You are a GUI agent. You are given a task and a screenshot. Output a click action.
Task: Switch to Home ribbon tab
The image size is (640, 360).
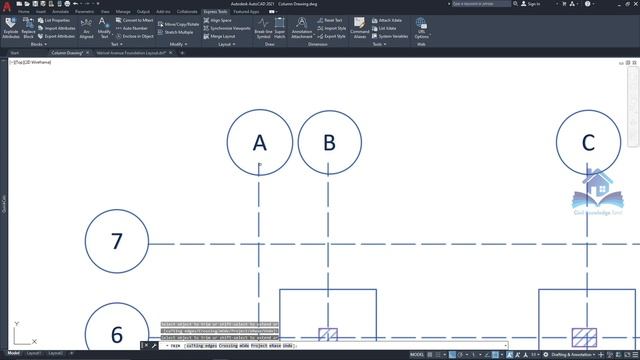pos(24,12)
